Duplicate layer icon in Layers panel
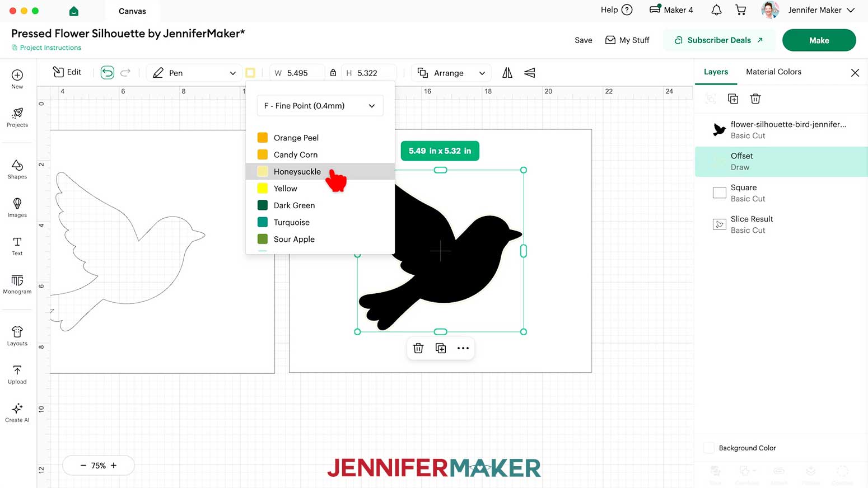The width and height of the screenshot is (868, 488). click(x=733, y=98)
